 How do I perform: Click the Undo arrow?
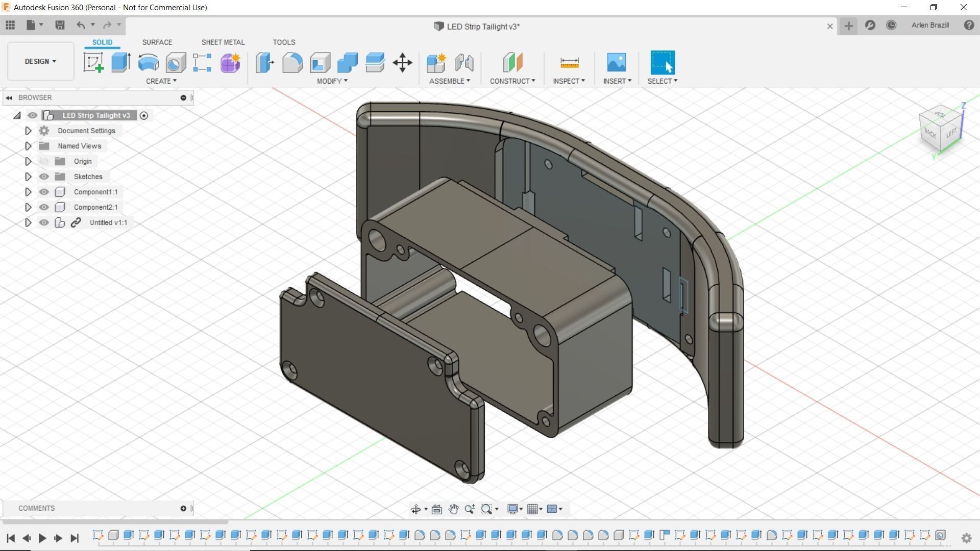pyautogui.click(x=81, y=25)
